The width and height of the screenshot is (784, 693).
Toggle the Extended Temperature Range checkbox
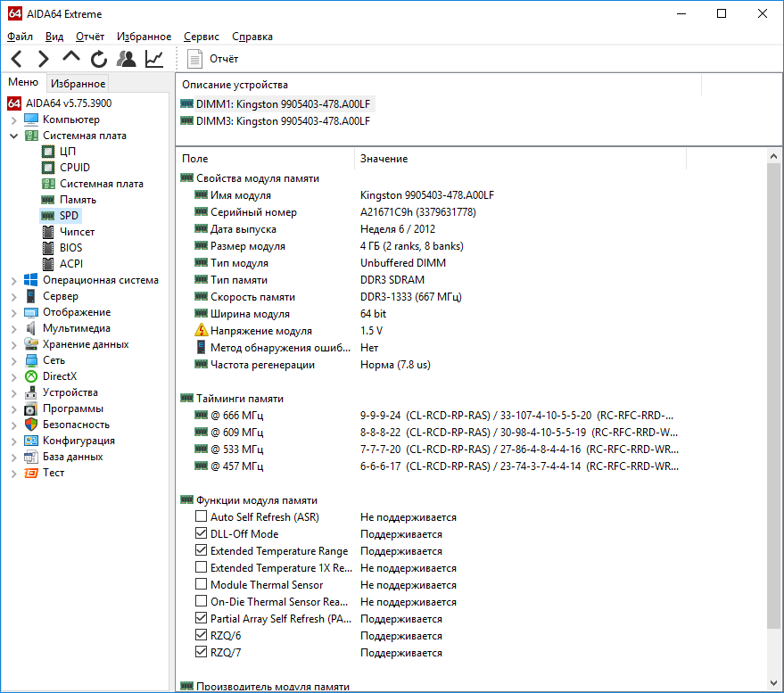click(x=201, y=550)
